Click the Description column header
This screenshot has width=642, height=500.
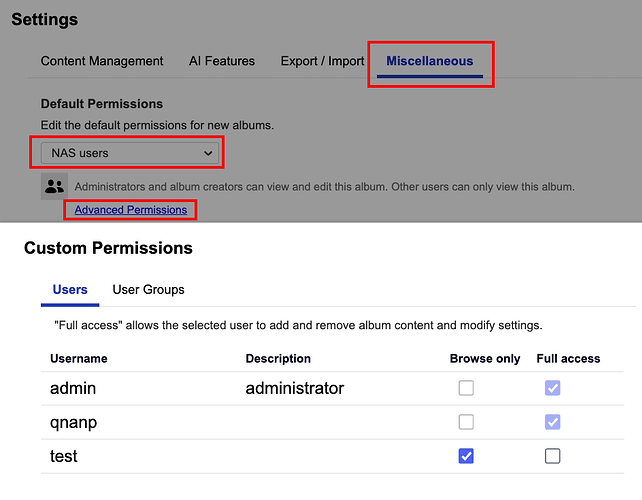pos(278,358)
